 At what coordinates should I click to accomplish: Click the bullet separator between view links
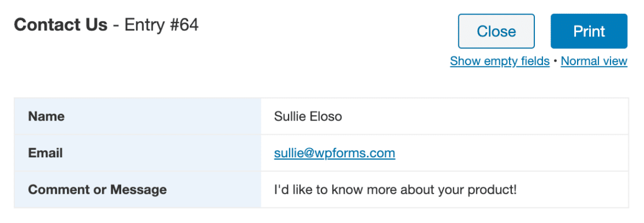click(555, 61)
